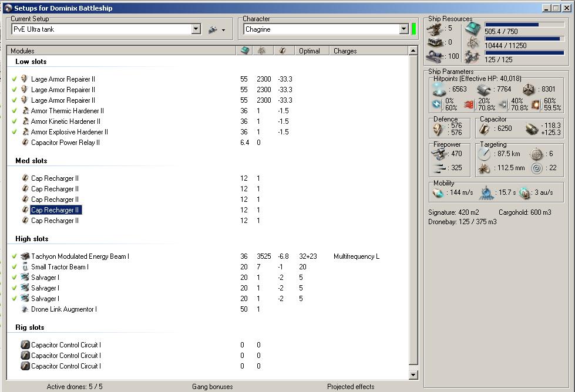Screen dimensions: 575x392
Task: Click the Low slots section heading
Action: pos(31,62)
